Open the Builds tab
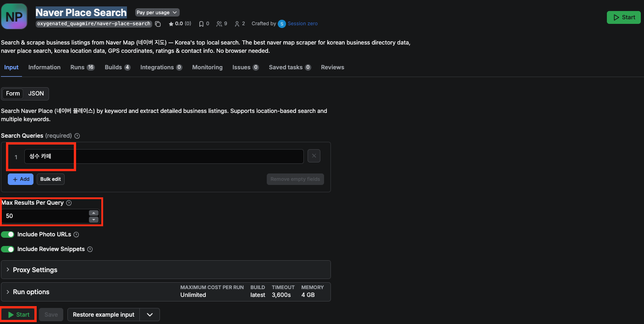 [117, 67]
